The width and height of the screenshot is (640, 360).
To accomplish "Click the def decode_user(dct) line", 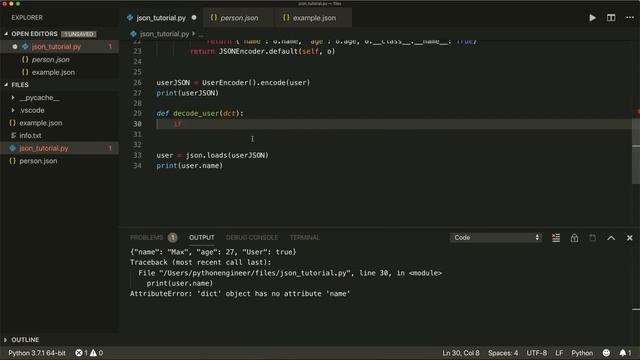I will pos(200,113).
